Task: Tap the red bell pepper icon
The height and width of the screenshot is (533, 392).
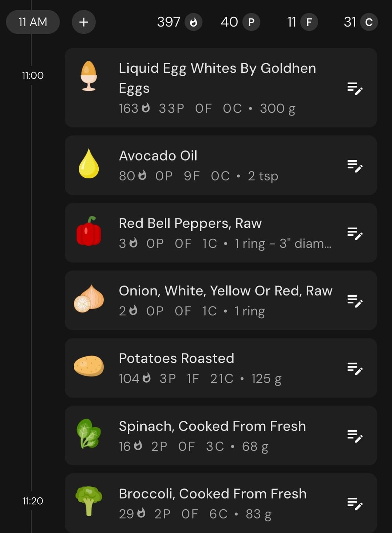Action: (x=89, y=231)
